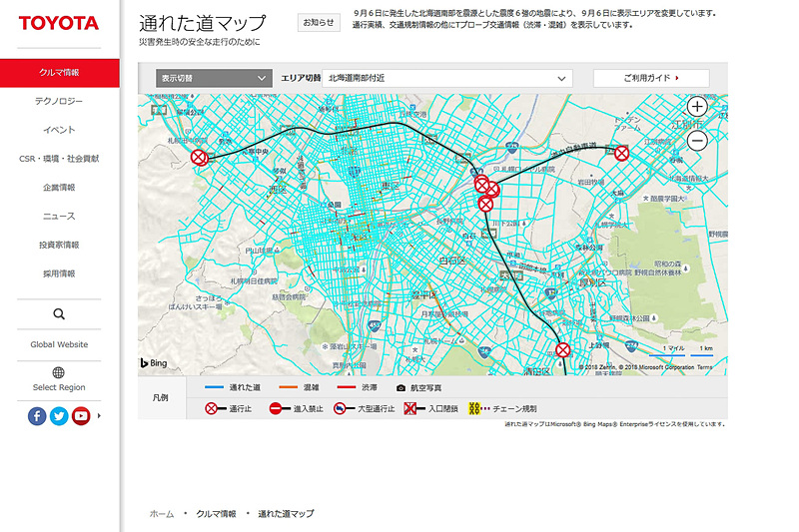
Task: Open the map Terms link
Action: click(x=705, y=367)
